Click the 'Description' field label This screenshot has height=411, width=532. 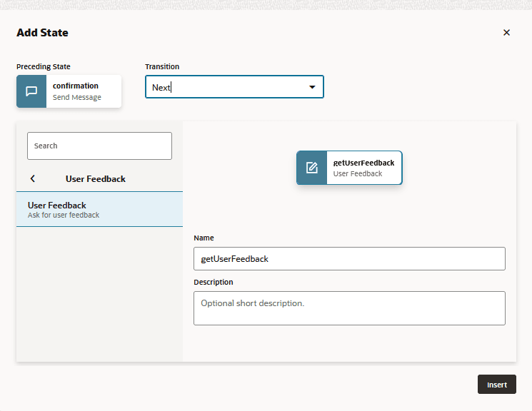pyautogui.click(x=214, y=282)
